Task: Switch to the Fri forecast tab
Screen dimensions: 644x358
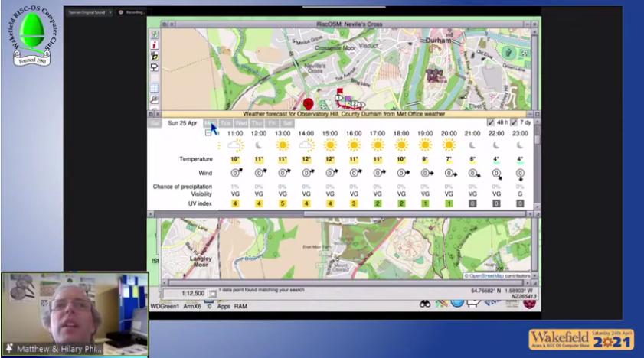Action: click(272, 123)
